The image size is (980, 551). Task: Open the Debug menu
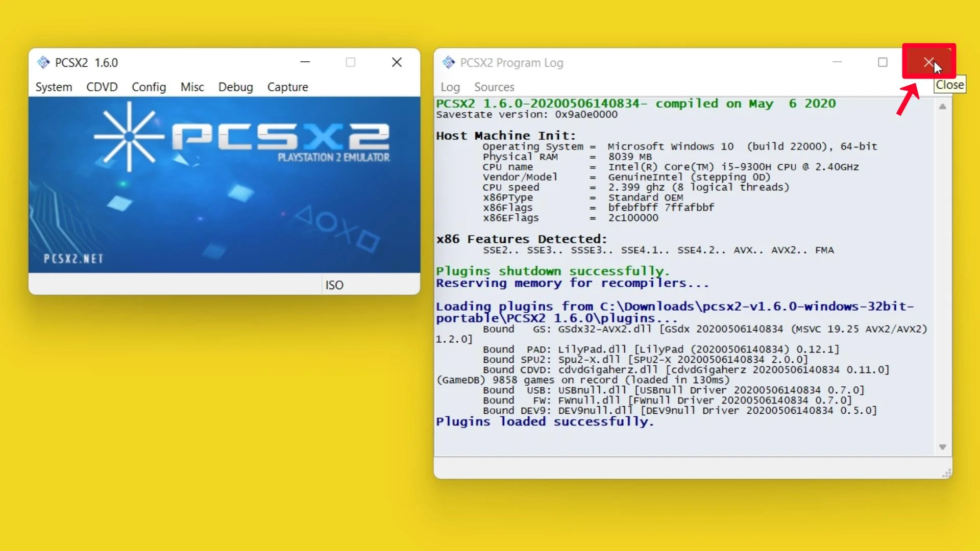pyautogui.click(x=235, y=87)
